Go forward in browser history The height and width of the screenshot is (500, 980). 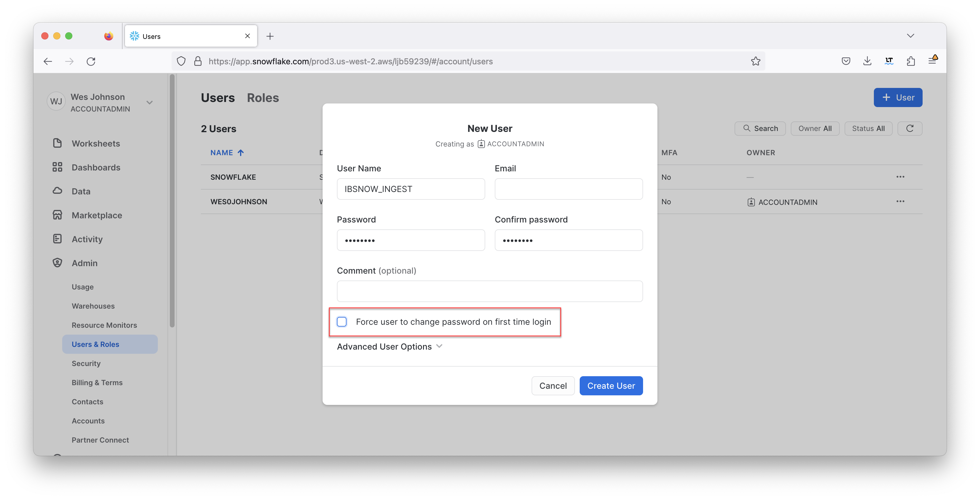click(x=69, y=61)
